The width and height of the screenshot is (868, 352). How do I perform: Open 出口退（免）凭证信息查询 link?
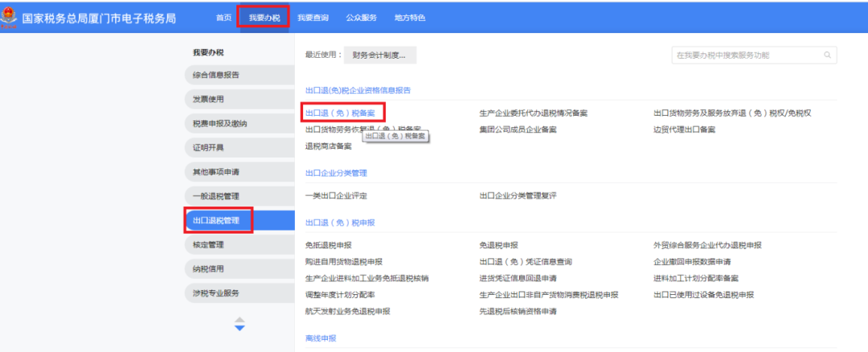pyautogui.click(x=526, y=262)
